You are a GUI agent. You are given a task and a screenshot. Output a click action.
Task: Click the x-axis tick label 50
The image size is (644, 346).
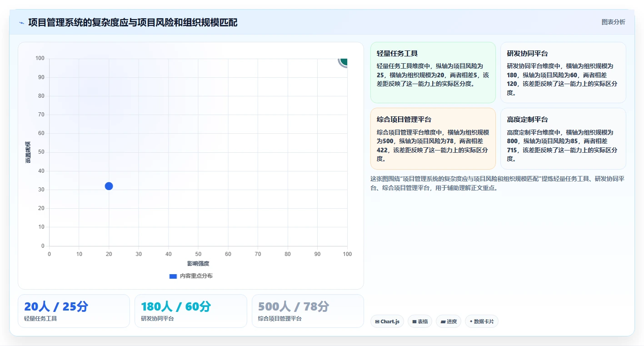pos(198,254)
